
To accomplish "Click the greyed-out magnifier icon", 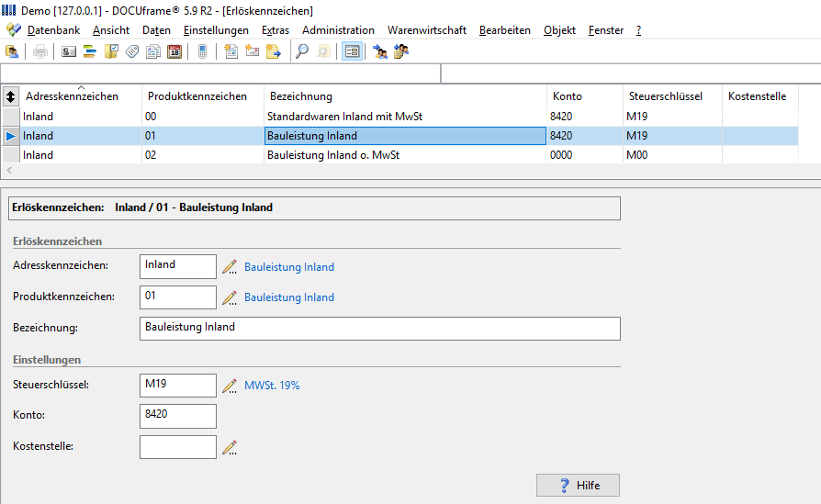I will click(323, 51).
